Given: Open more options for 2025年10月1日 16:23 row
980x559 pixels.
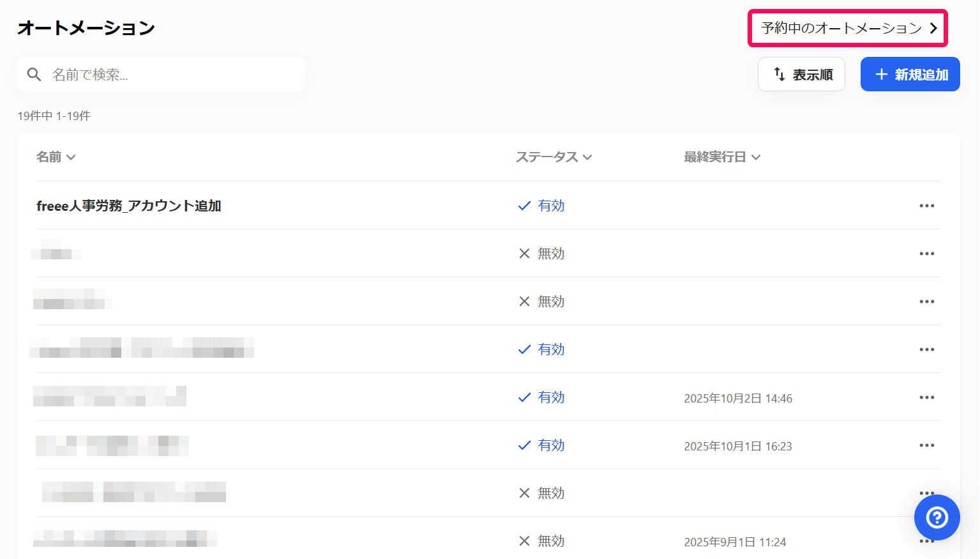Looking at the screenshot, I should [x=927, y=445].
